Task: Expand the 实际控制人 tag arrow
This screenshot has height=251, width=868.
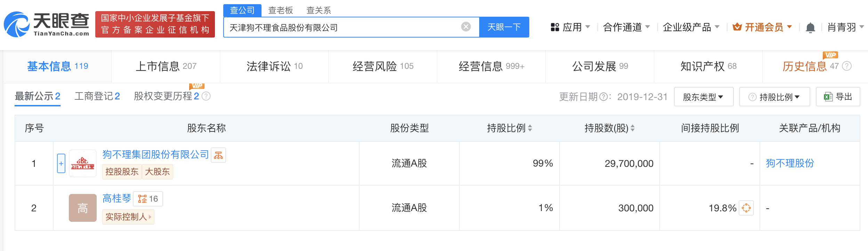Action: point(150,217)
